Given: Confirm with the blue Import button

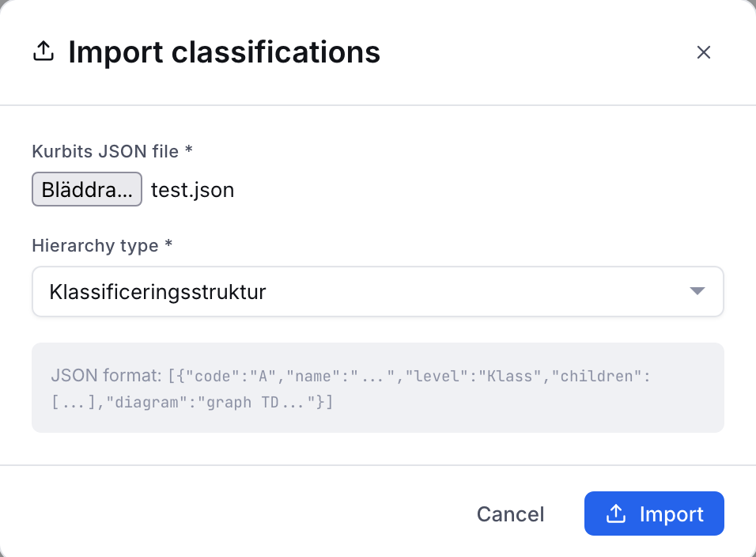Looking at the screenshot, I should [x=654, y=513].
